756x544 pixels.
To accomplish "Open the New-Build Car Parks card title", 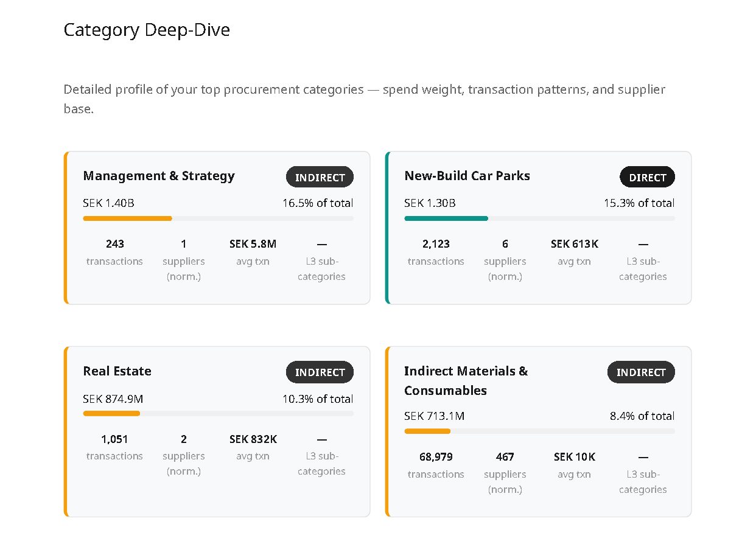I will pos(467,176).
